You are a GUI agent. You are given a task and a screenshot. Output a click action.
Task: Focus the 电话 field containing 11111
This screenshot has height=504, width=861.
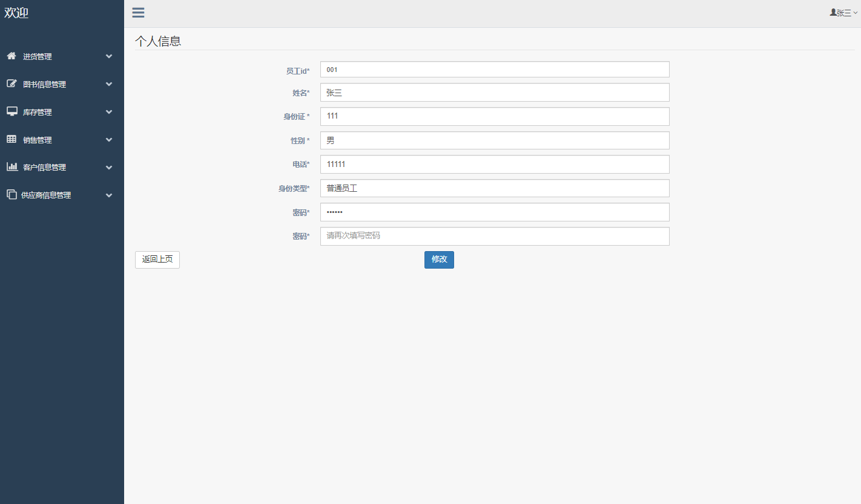[x=495, y=165]
